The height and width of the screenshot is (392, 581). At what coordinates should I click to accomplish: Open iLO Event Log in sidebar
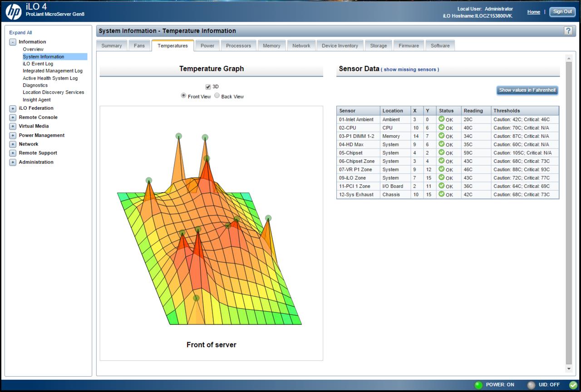[x=38, y=64]
